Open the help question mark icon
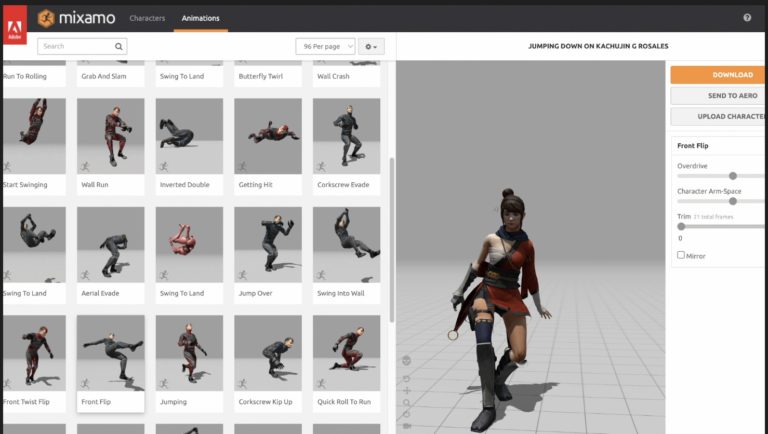The height and width of the screenshot is (434, 768). (747, 18)
